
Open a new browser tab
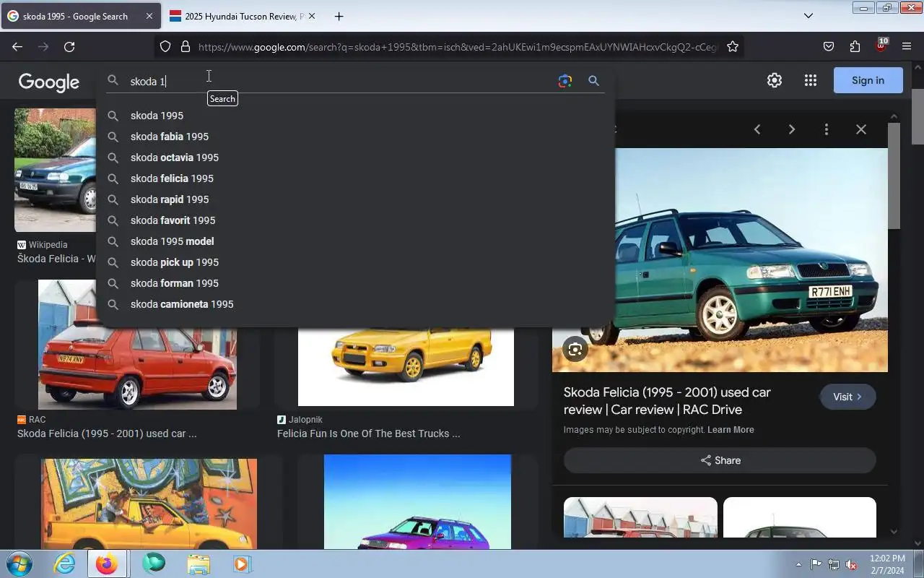click(x=339, y=16)
